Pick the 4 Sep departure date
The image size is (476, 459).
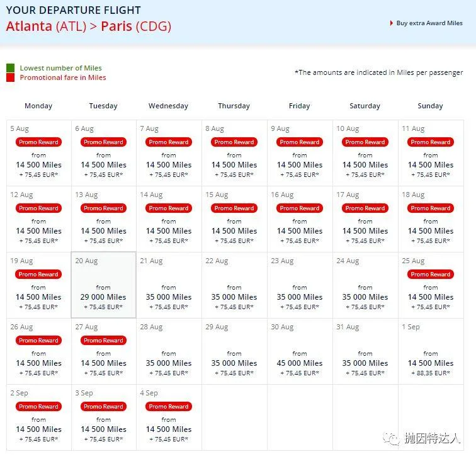169,417
